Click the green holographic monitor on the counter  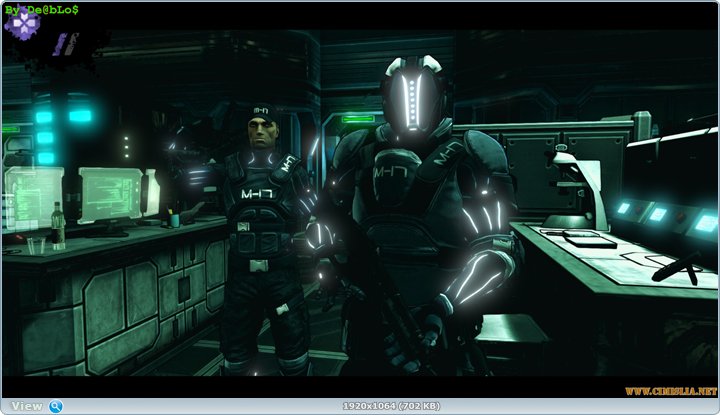111,193
